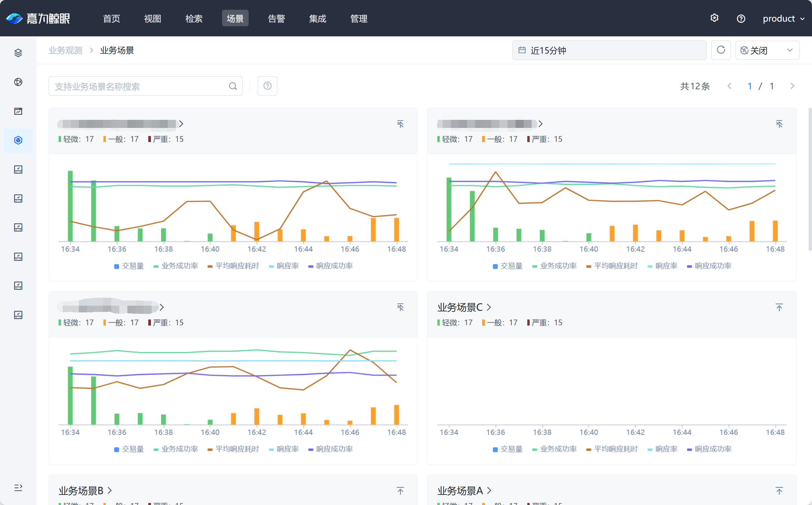Click the refresh data icon button
Screen dimensions: 812x505
(721, 50)
